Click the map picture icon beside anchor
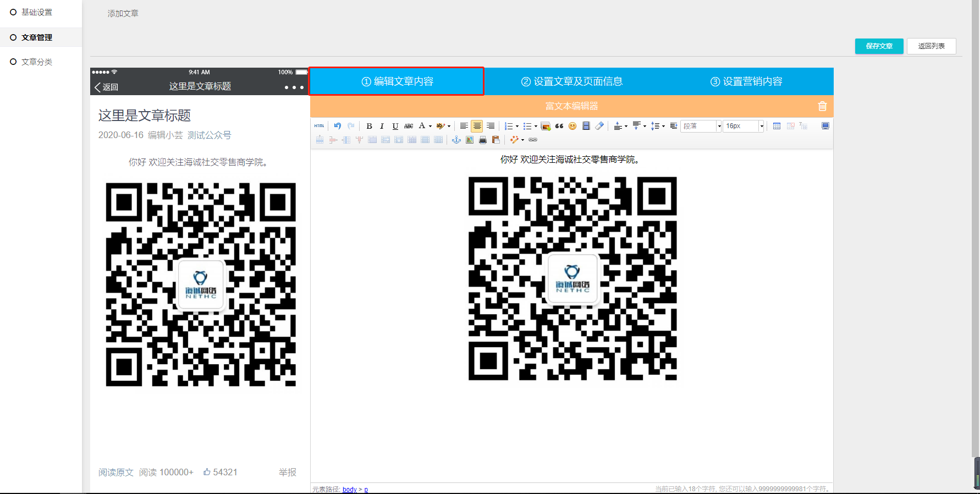 coord(470,140)
